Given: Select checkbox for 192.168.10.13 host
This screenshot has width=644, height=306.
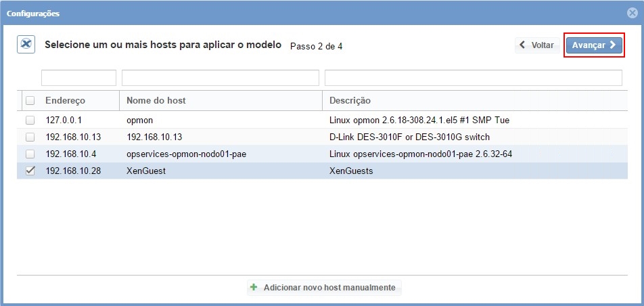Looking at the screenshot, I should pyautogui.click(x=30, y=137).
